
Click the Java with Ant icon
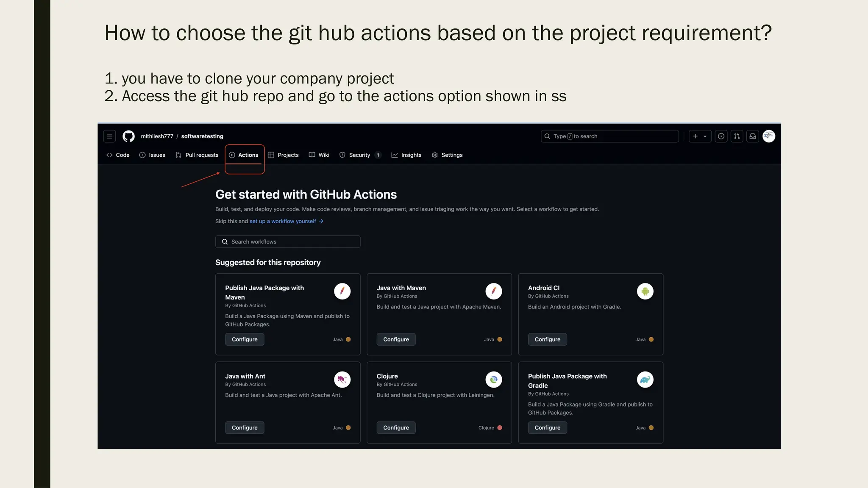342,380
